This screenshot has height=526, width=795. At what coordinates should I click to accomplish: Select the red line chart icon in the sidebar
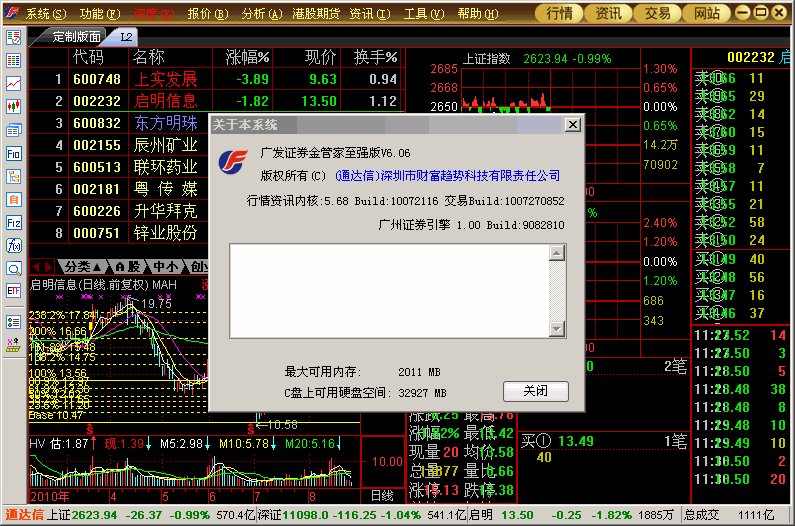14,84
